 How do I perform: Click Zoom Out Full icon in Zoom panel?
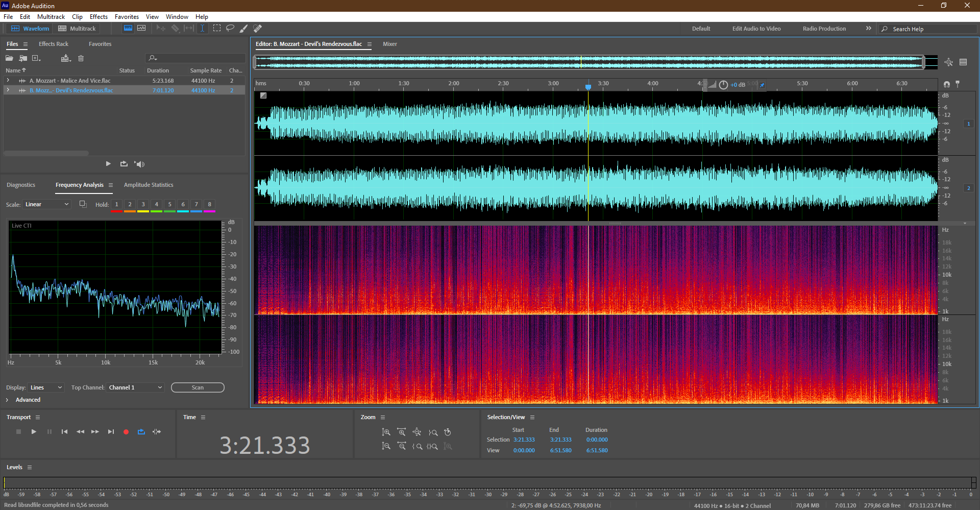tap(417, 432)
